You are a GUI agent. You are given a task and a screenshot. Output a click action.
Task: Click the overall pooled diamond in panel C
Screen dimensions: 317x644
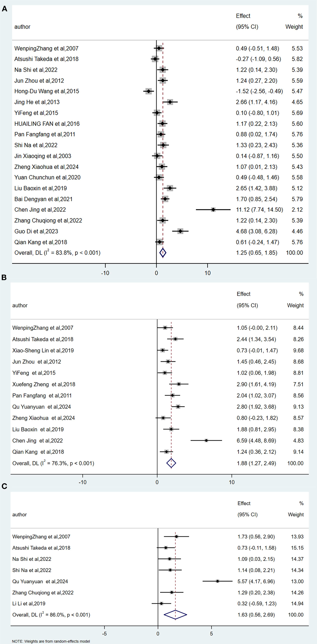pos(175,615)
